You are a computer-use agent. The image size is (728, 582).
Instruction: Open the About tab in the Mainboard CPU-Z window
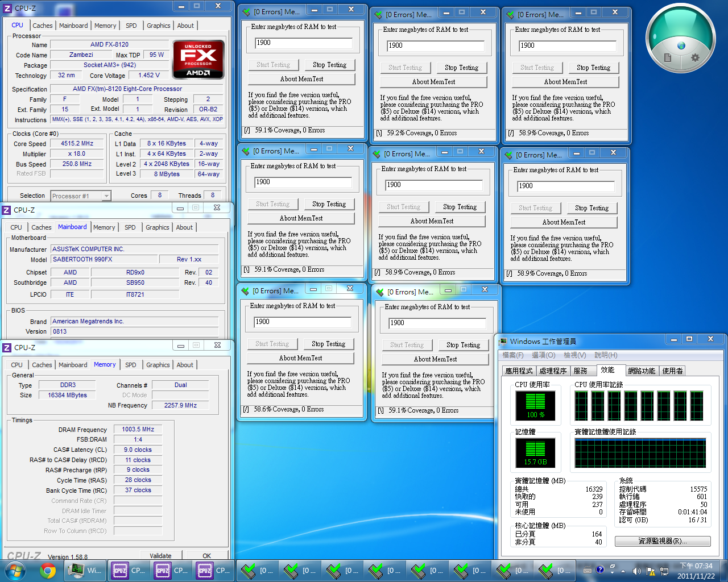(184, 227)
